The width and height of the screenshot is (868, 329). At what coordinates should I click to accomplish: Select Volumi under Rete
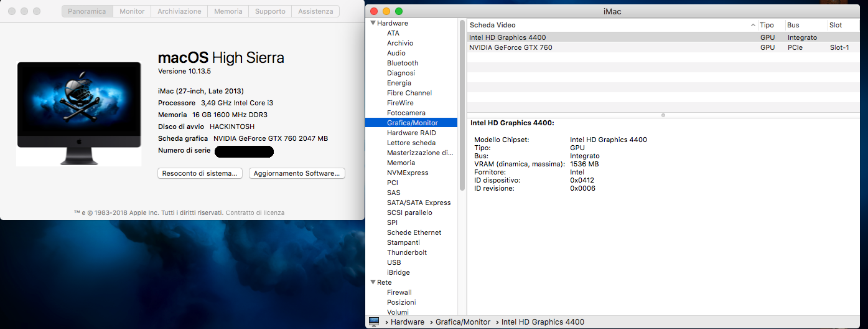(398, 312)
